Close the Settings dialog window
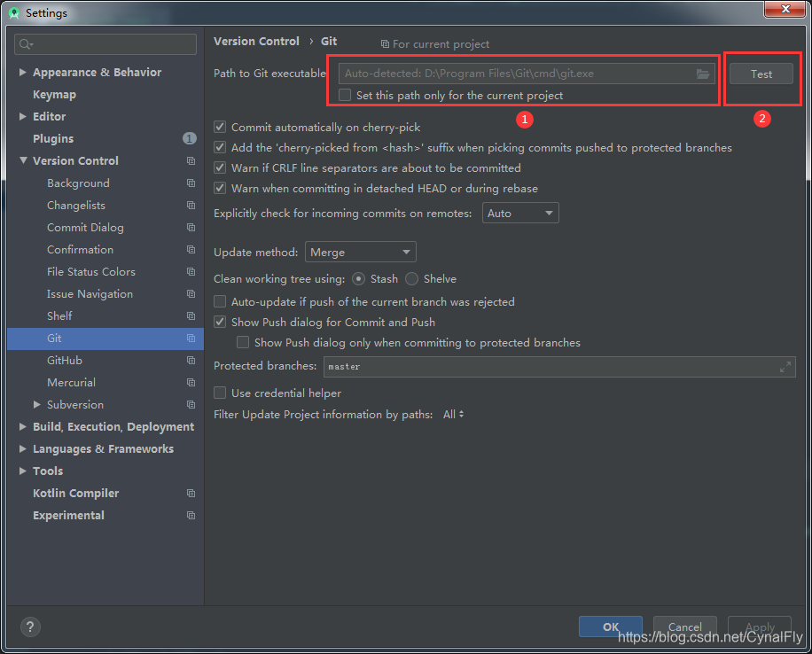 coord(785,9)
